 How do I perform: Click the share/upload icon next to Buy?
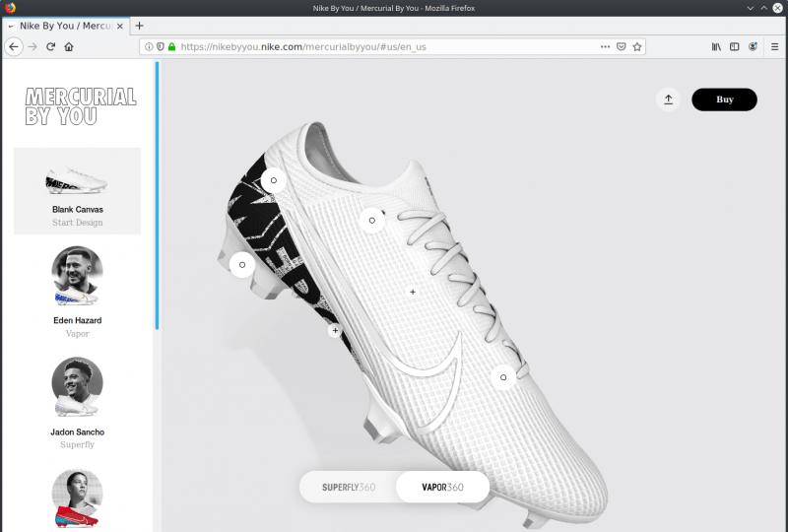[x=668, y=100]
